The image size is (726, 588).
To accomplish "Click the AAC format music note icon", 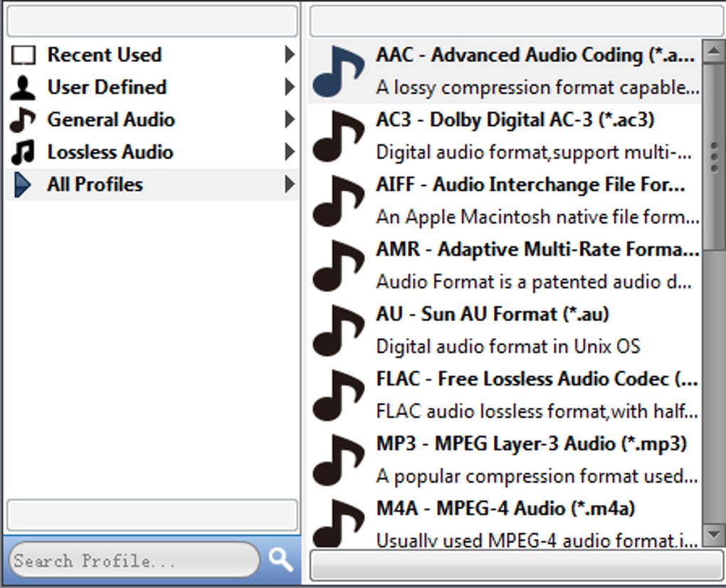I will coord(339,71).
